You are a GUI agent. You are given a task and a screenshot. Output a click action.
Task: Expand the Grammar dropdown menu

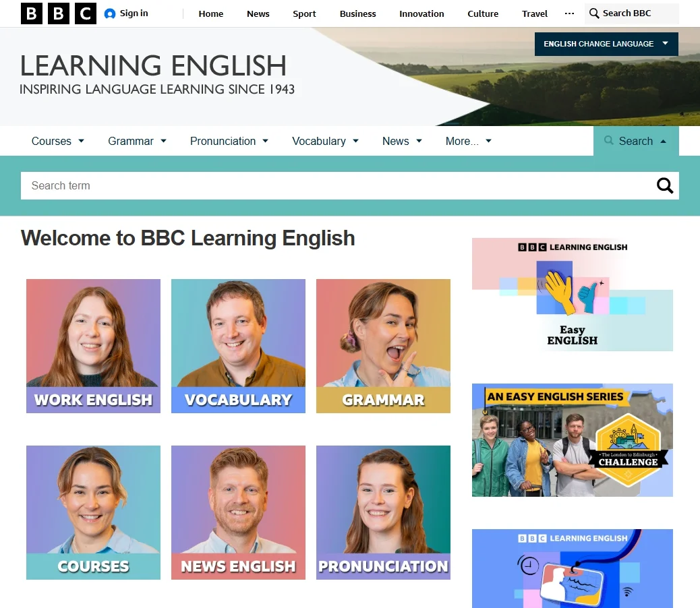click(137, 141)
